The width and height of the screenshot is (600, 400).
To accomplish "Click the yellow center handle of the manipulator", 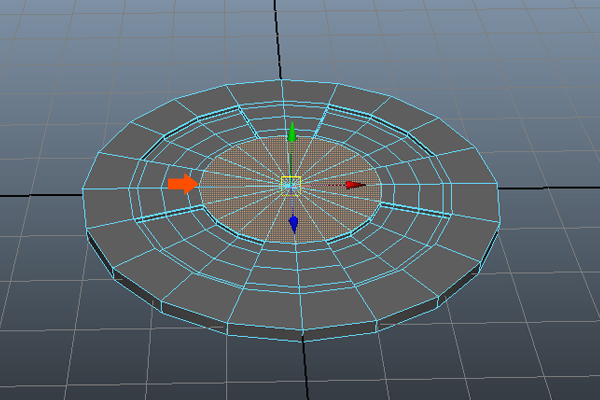I will (x=291, y=186).
